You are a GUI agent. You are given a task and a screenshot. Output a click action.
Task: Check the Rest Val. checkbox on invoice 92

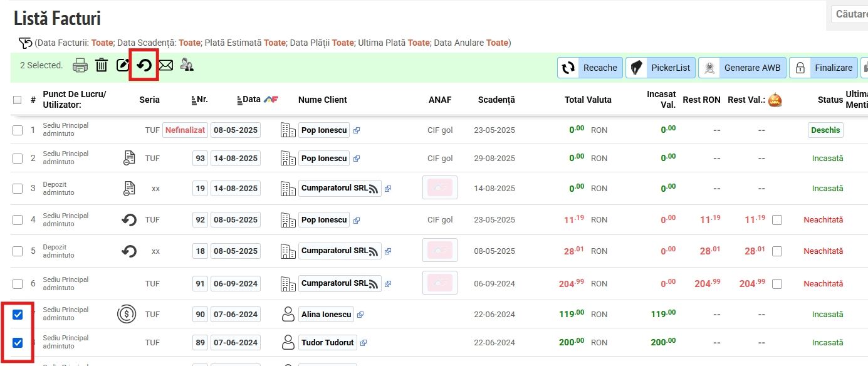point(777,220)
